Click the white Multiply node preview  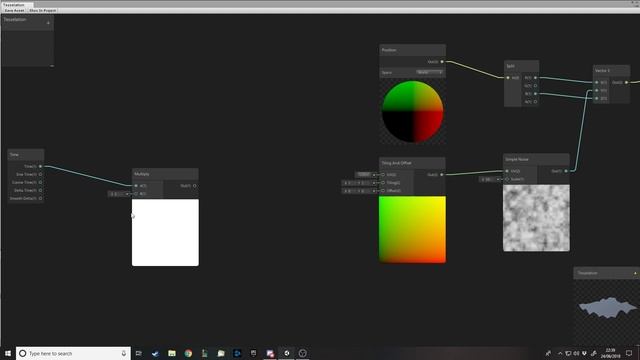(165, 233)
